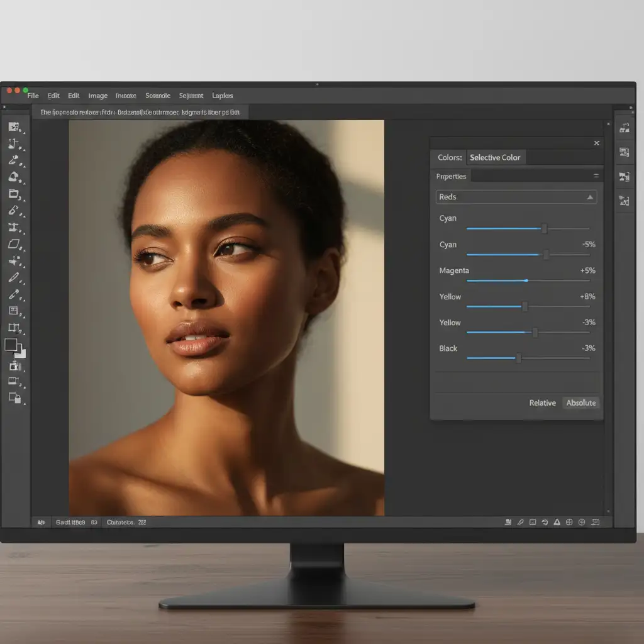Image resolution: width=644 pixels, height=644 pixels.
Task: Open the Image menu
Action: pos(97,96)
